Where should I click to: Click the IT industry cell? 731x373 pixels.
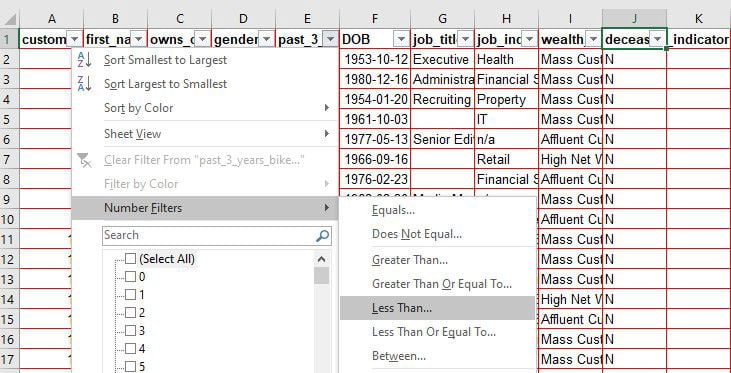(506, 119)
